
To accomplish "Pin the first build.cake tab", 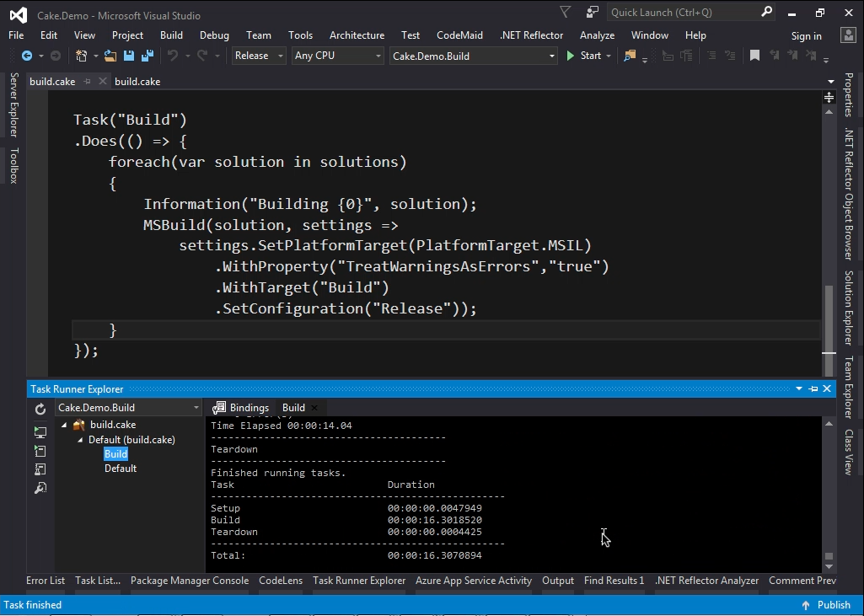I will 87,82.
